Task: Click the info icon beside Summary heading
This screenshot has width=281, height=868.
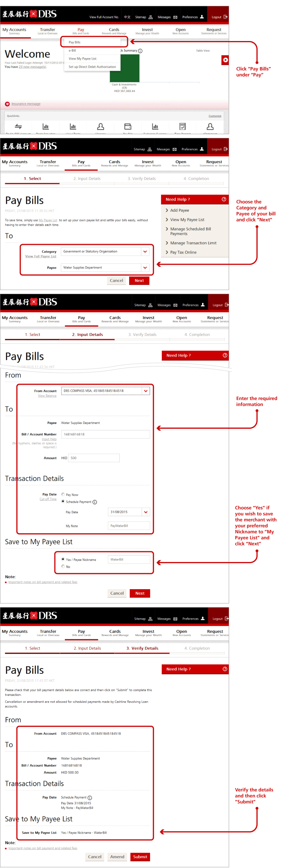Action: [140, 51]
